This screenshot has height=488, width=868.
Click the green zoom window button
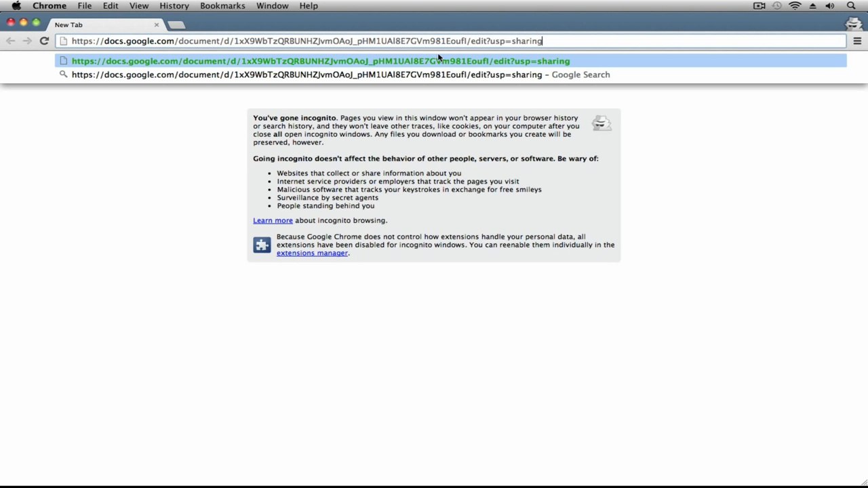(x=37, y=22)
